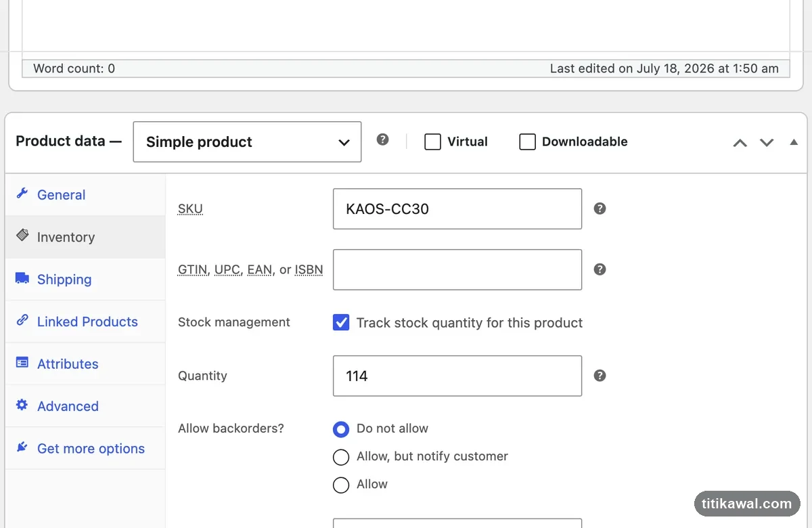
Task: Click the "Product data —" heading
Action: (68, 141)
